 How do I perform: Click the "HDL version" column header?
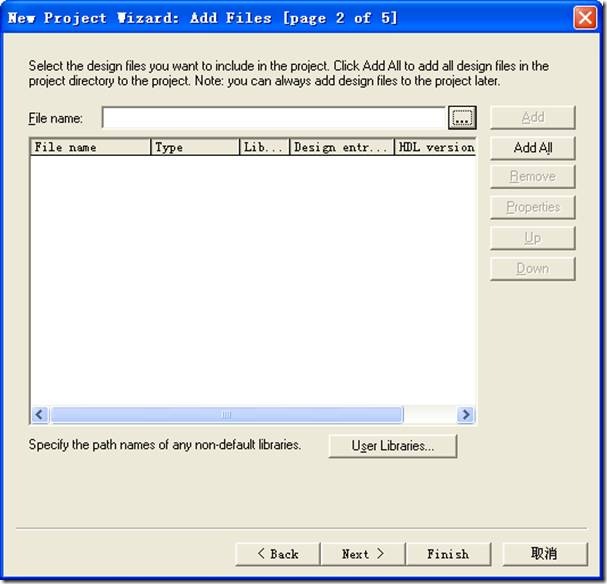(x=435, y=147)
